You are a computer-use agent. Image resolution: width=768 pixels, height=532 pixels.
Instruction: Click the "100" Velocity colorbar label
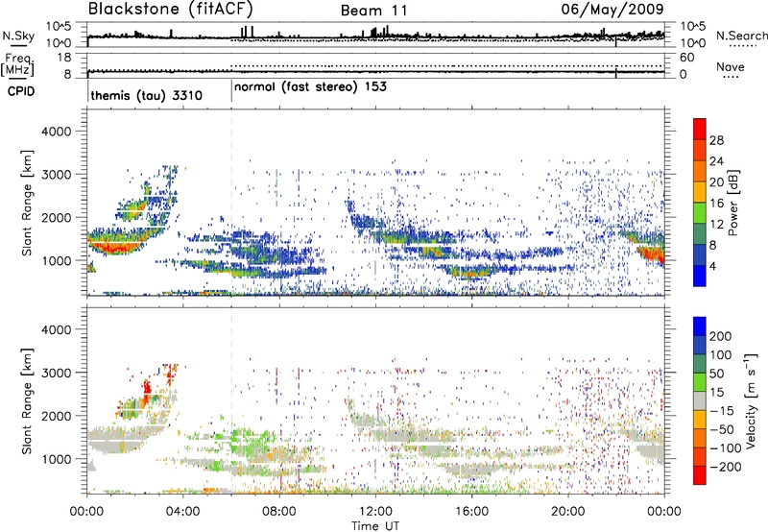pyautogui.click(x=721, y=355)
